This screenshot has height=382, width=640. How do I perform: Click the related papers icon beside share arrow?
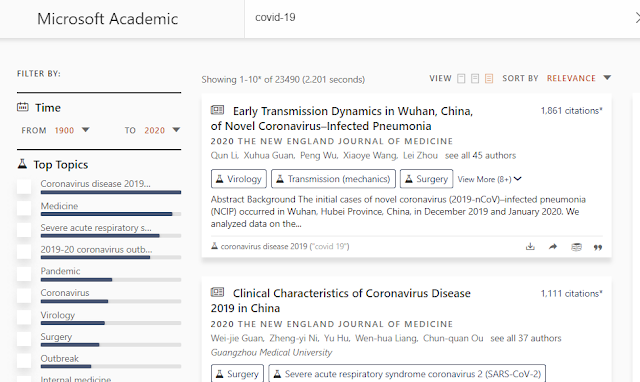576,247
